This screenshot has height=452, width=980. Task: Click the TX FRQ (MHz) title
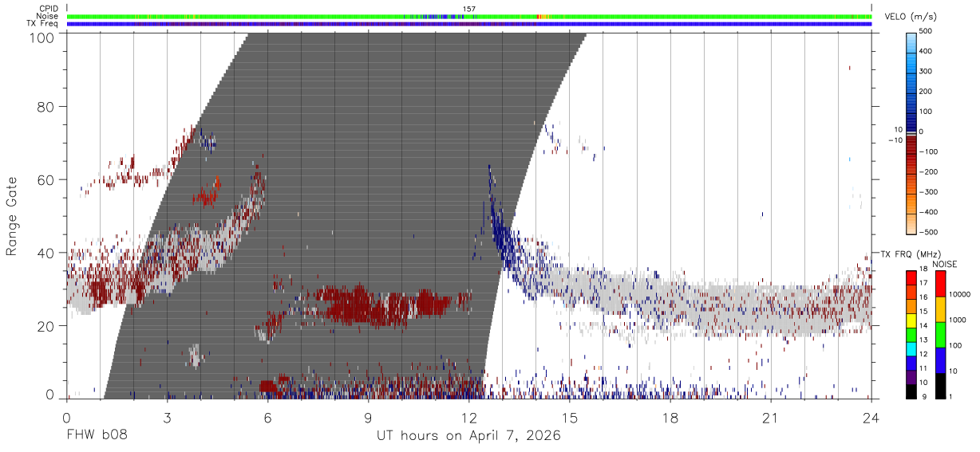click(910, 254)
